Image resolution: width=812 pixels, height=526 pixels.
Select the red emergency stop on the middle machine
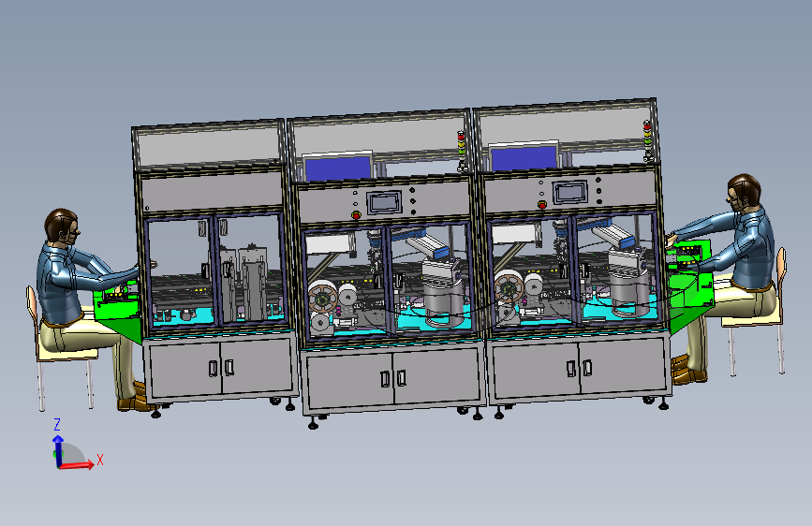click(x=356, y=215)
